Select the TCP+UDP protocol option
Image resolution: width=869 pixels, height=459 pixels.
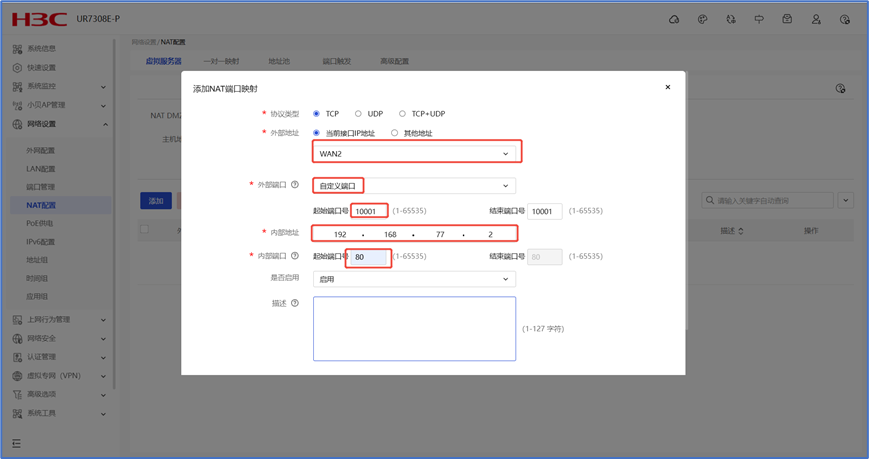point(402,114)
